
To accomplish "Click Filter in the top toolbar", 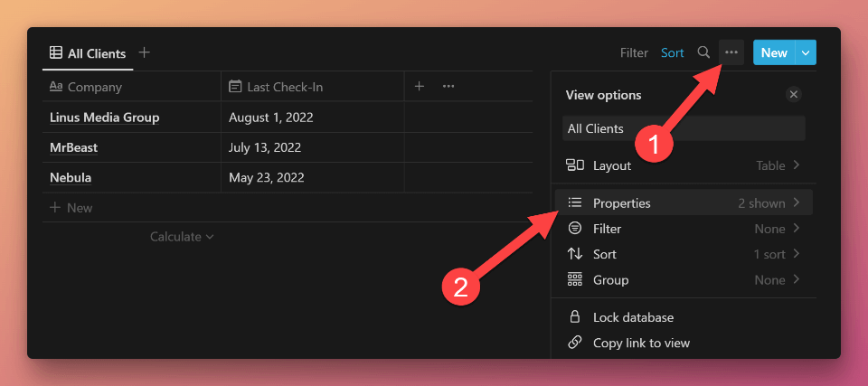I will click(634, 52).
